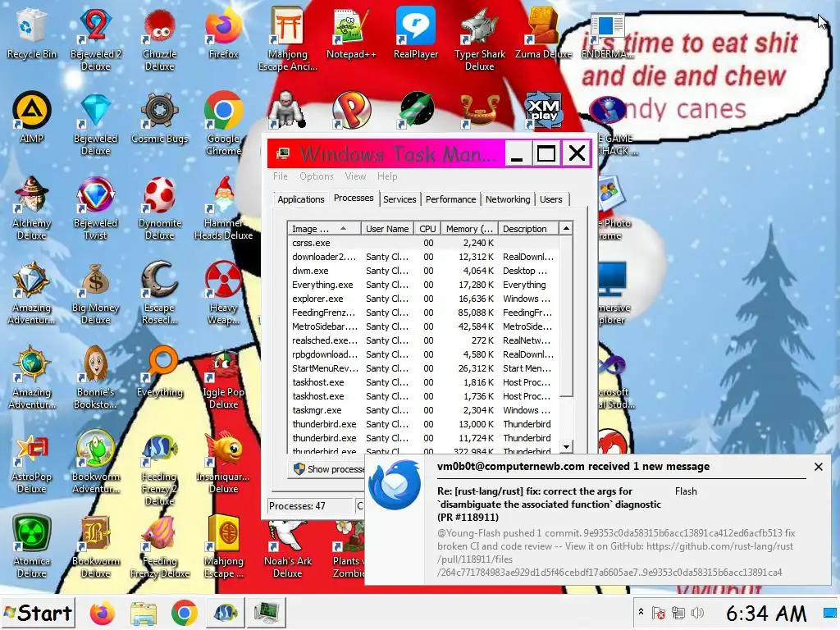Switch to the Performance tab
The width and height of the screenshot is (840, 630).
pyautogui.click(x=450, y=199)
